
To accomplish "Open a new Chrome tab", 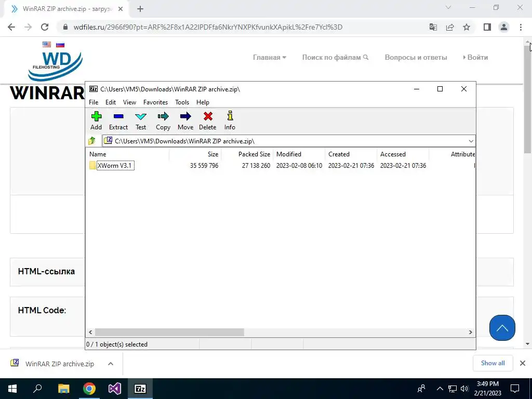I will (140, 9).
